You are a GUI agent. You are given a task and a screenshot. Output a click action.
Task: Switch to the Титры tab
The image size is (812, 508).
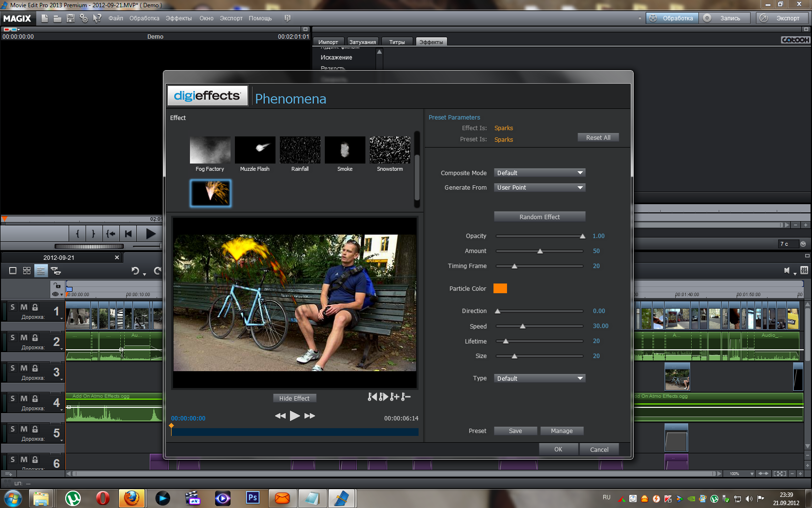[x=397, y=42]
